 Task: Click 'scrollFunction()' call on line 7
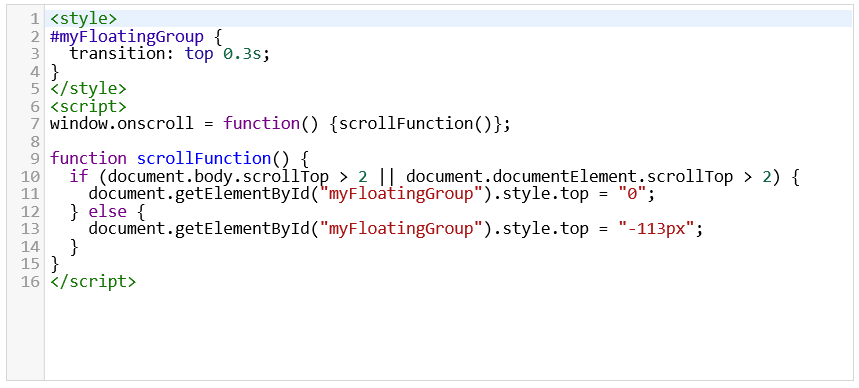[x=415, y=124]
